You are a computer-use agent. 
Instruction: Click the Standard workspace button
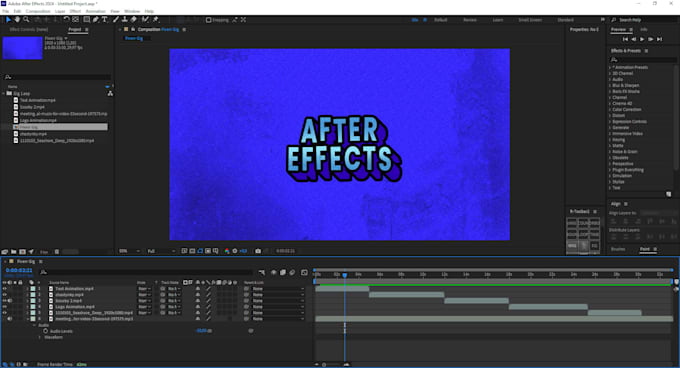click(x=566, y=20)
